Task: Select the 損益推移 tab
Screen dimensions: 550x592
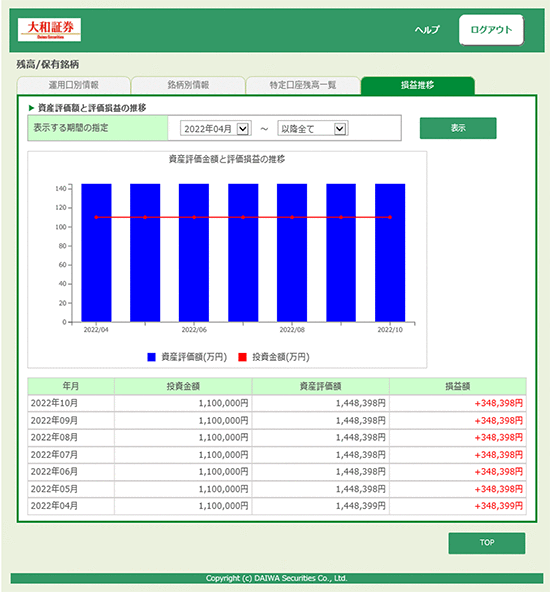Action: coord(418,85)
